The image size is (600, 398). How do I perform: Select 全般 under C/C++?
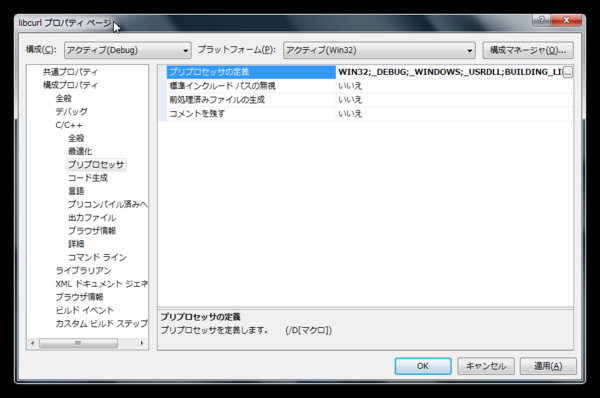coord(76,138)
